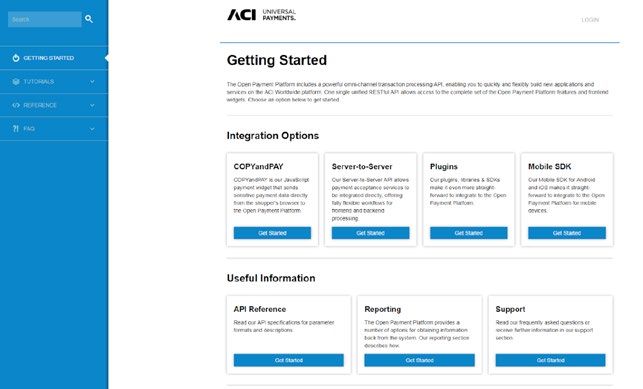Click Get Started under Reporting

coord(420,360)
